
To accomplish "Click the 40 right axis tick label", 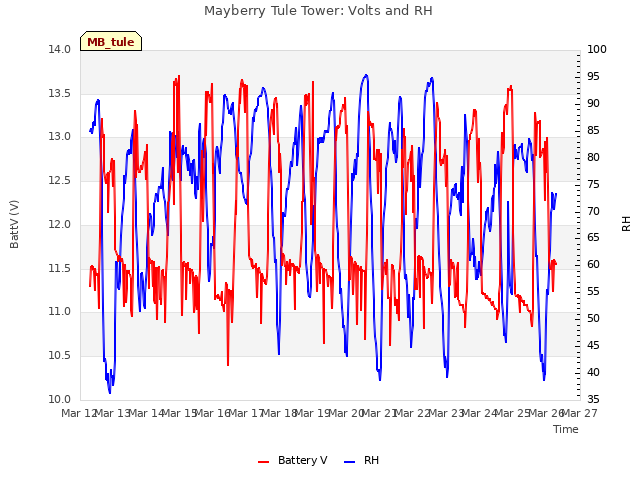I will [x=593, y=372].
